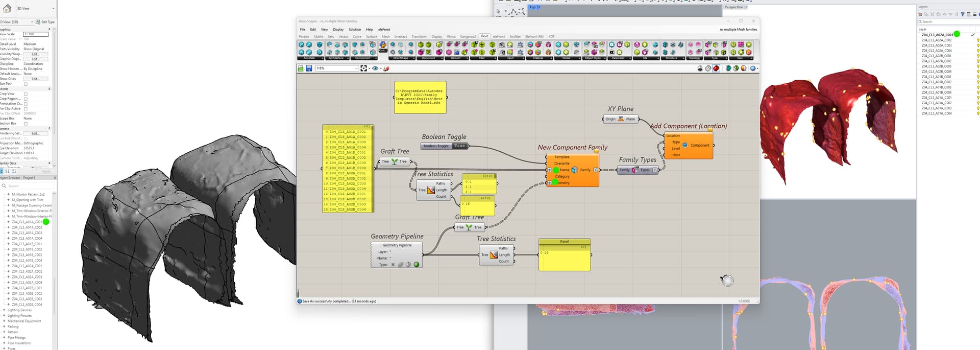Click the Sketch markup pen icon
The width and height of the screenshot is (980, 350).
[x=386, y=68]
